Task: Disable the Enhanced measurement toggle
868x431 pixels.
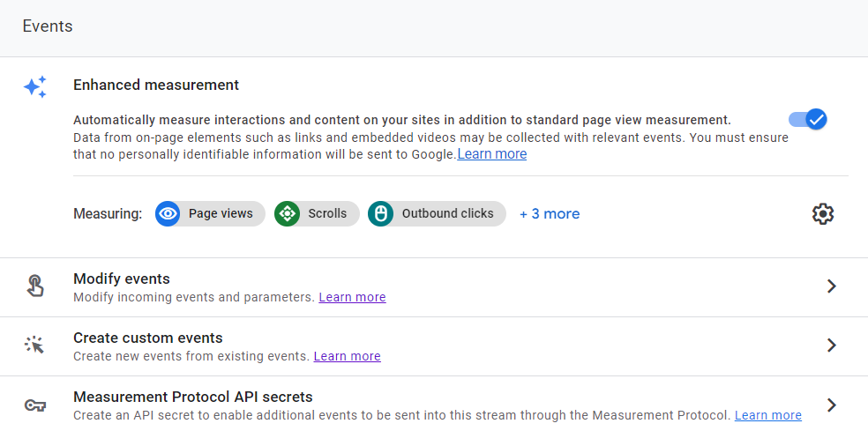Action: 808,119
